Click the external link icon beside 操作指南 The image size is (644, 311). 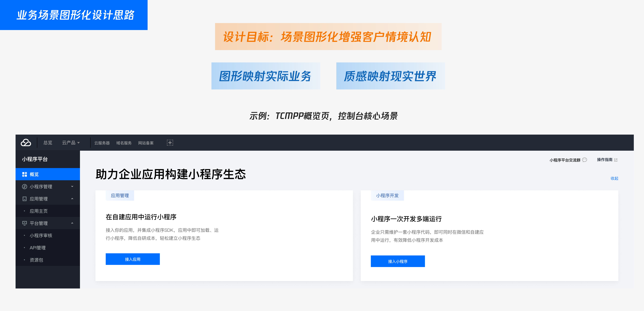[x=616, y=160]
